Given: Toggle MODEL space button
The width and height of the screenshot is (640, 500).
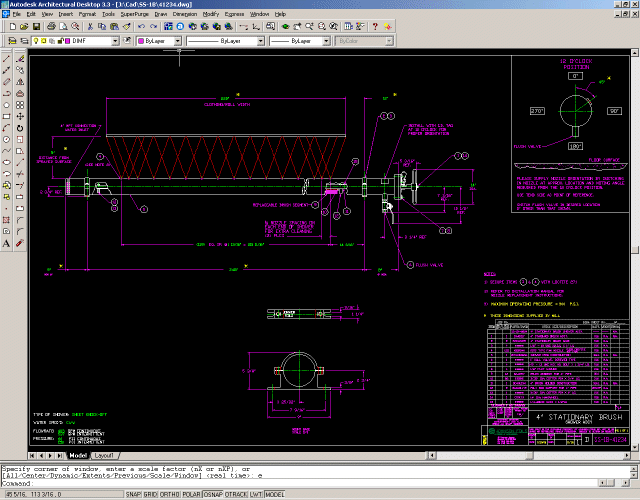Looking at the screenshot, I should click(275, 494).
